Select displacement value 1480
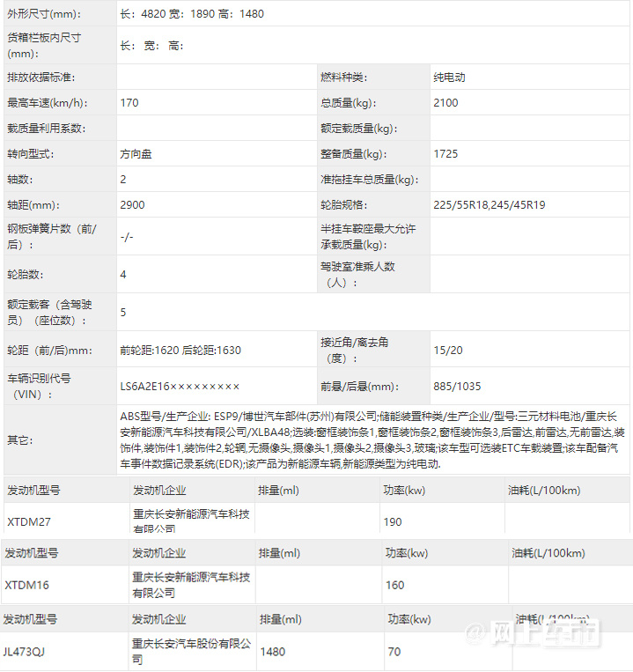 [273, 652]
